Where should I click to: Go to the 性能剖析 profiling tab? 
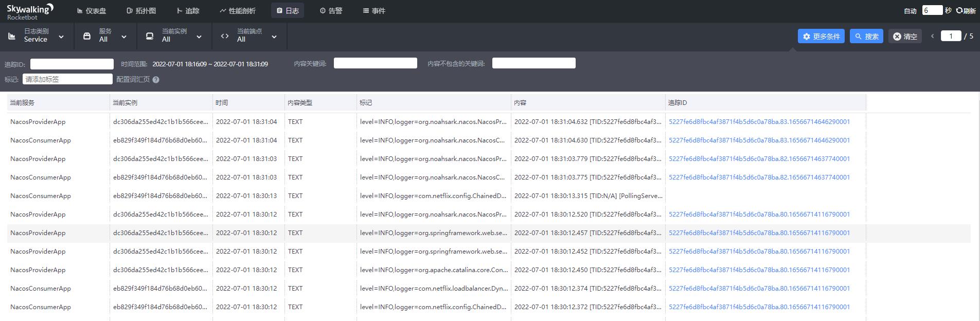point(237,11)
